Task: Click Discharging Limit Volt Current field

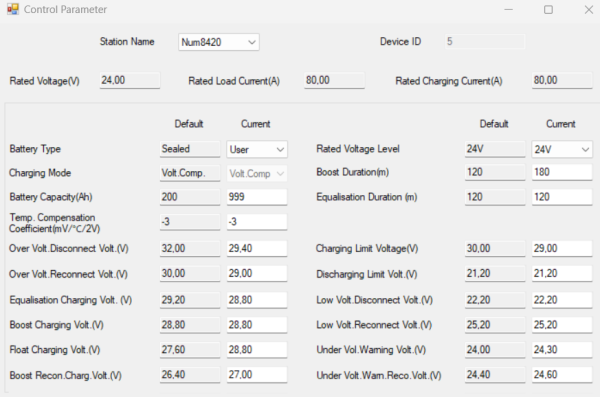Action: 562,274
